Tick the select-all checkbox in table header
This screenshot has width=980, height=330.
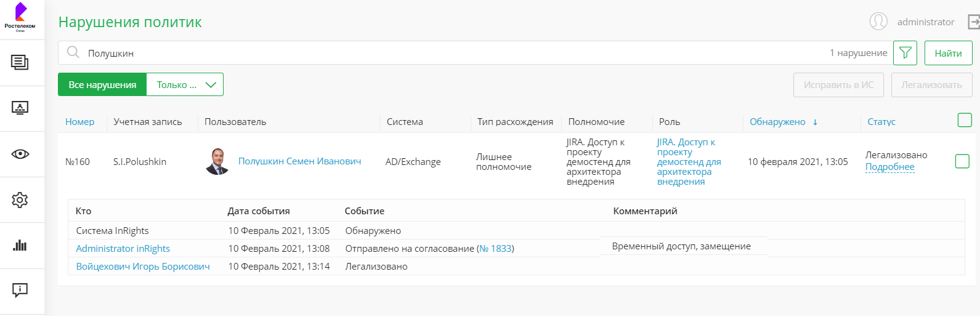(x=965, y=120)
